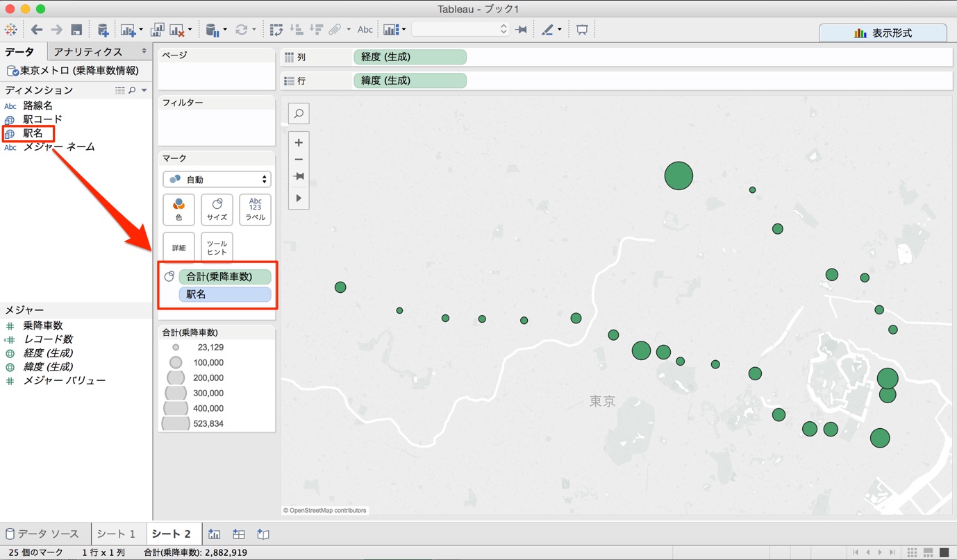Toggle the Highlight (Abc) toolbar control
The width and height of the screenshot is (957, 560).
point(365,29)
